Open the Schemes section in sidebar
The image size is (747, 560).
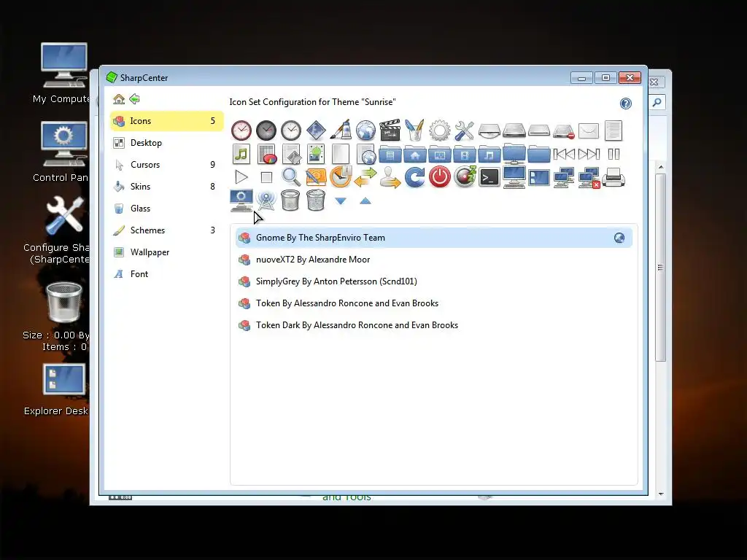click(x=167, y=230)
